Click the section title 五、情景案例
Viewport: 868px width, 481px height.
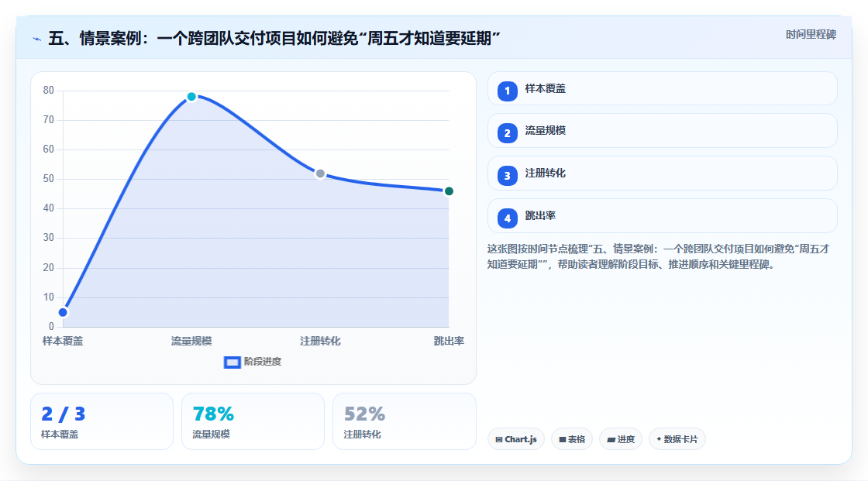pos(274,39)
